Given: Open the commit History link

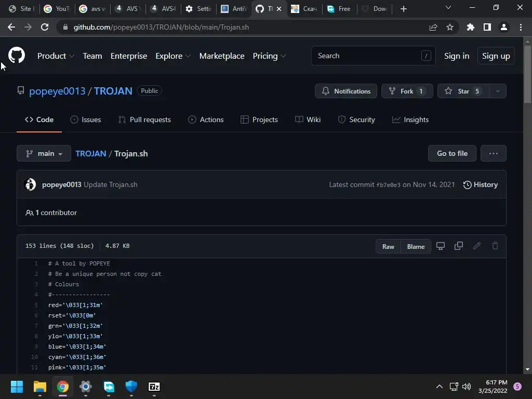Looking at the screenshot, I should tap(481, 184).
